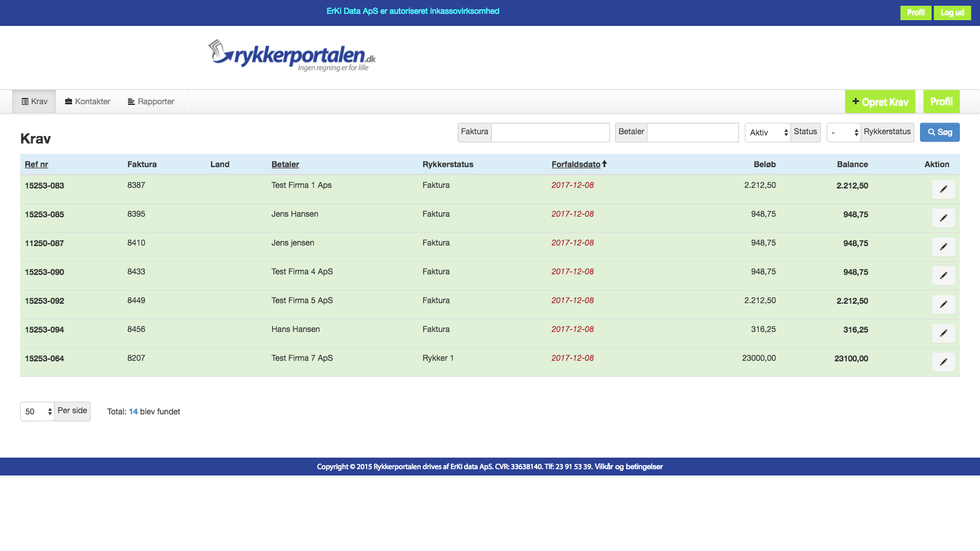Click the Kontakter briefcase icon
Viewport: 980px width, 551px height.
pos(67,101)
